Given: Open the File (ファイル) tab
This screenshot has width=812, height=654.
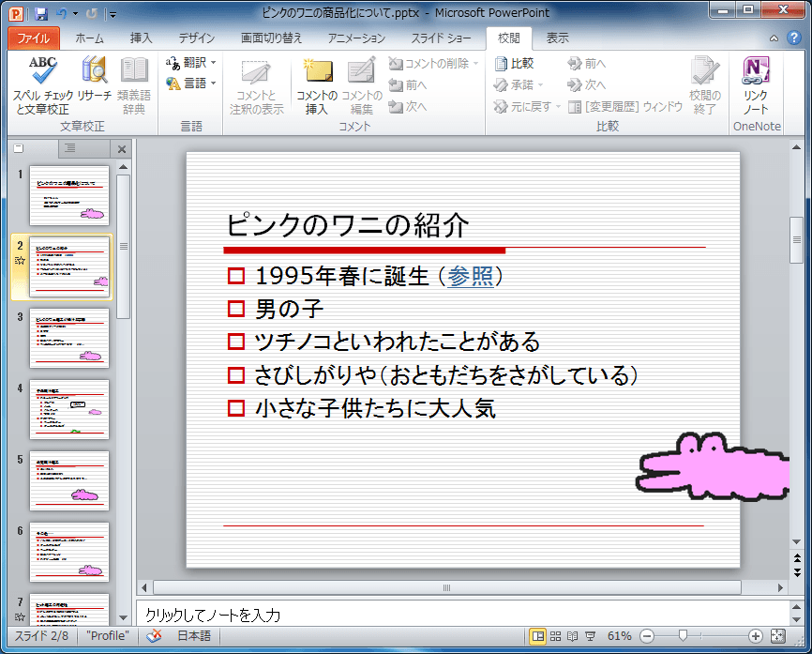Looking at the screenshot, I should pyautogui.click(x=34, y=38).
